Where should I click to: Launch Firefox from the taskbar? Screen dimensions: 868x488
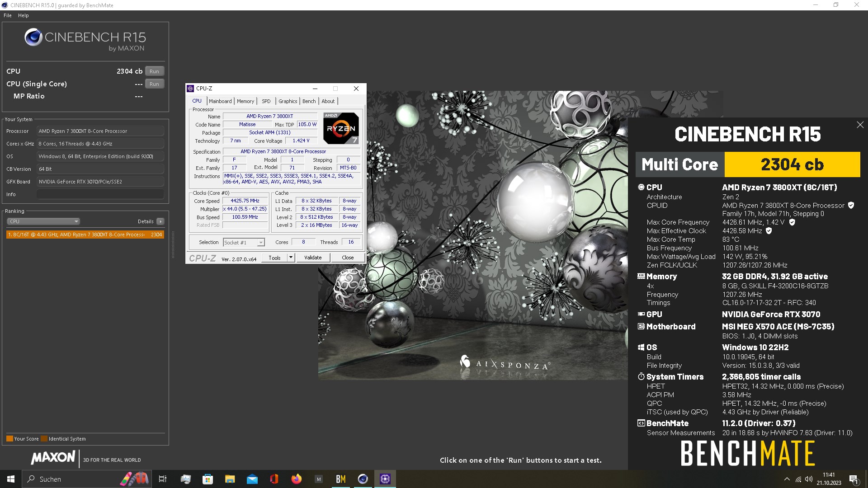coord(296,479)
